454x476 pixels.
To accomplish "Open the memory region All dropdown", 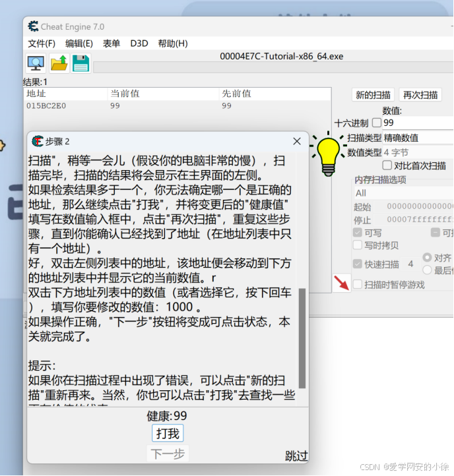I will point(404,193).
